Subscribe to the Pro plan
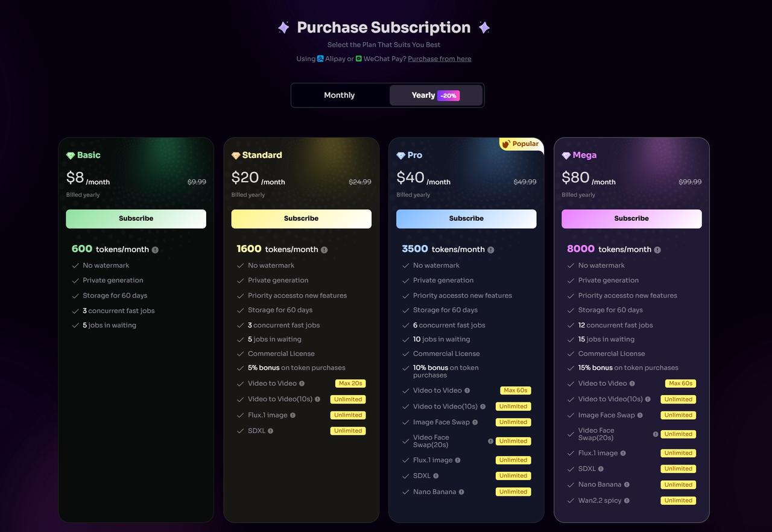The height and width of the screenshot is (532, 772). tap(466, 219)
